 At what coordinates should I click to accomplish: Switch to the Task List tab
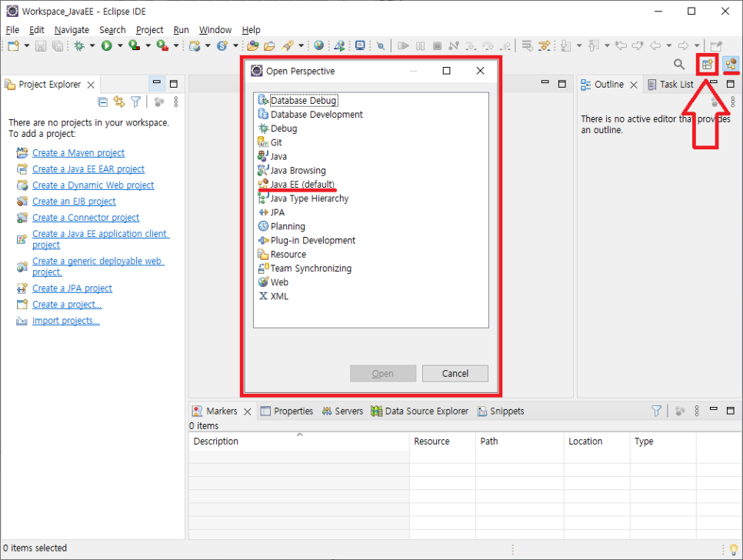pyautogui.click(x=671, y=85)
